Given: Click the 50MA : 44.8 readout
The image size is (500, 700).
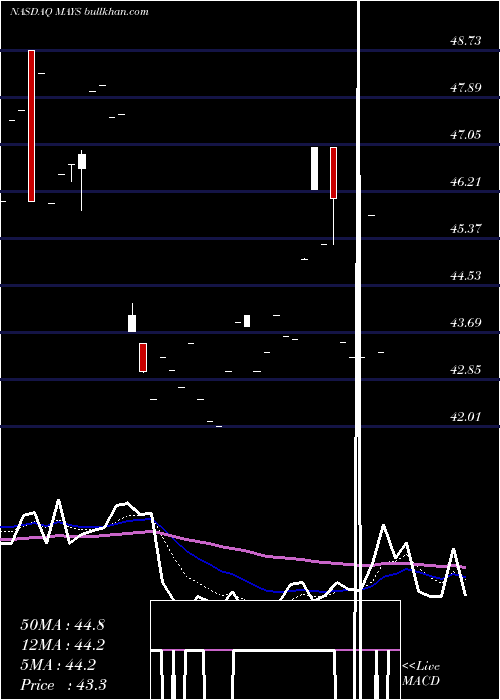Looking at the screenshot, I should (x=62, y=625).
